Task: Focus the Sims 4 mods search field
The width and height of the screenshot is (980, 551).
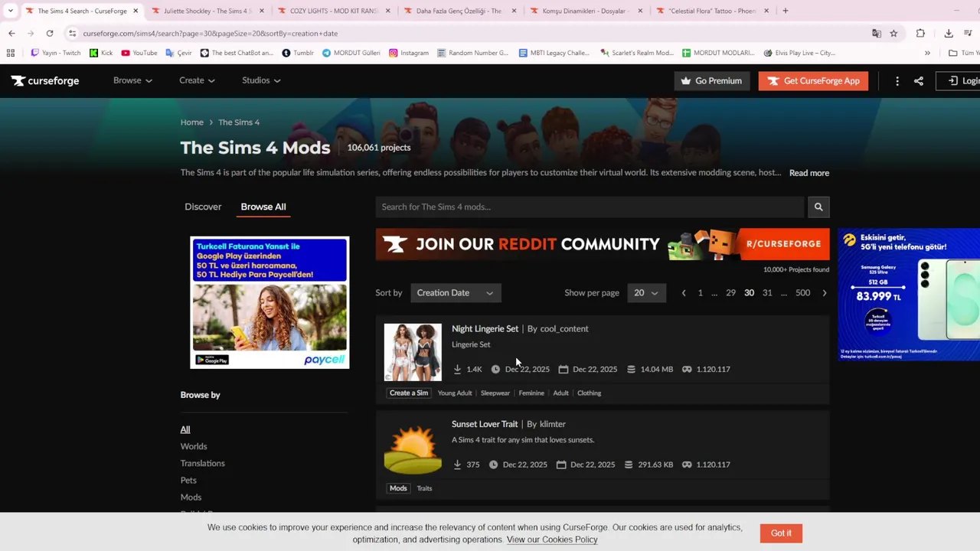Action: [590, 207]
